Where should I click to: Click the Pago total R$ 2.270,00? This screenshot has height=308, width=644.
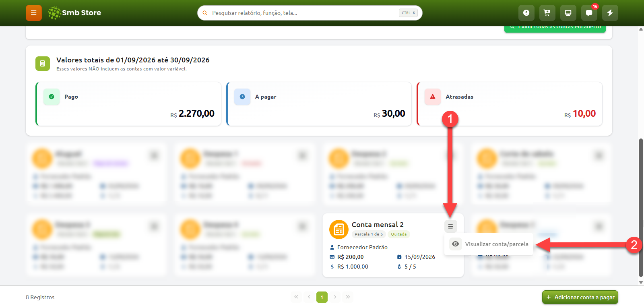(x=192, y=114)
